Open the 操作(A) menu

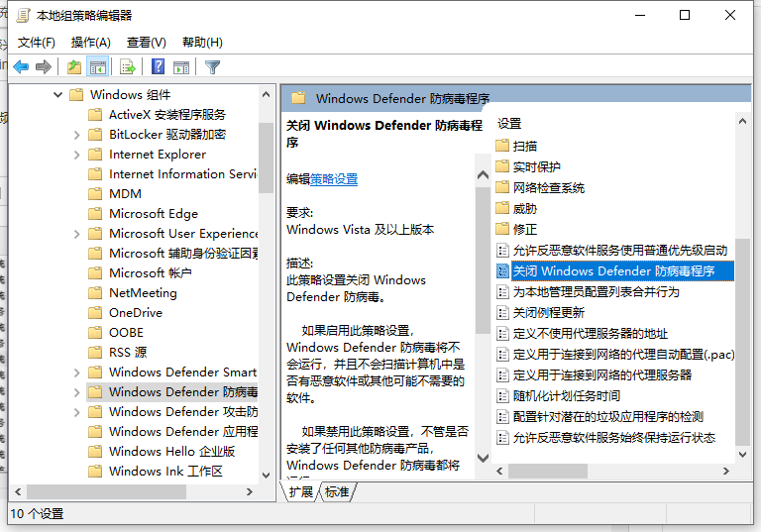coord(90,43)
